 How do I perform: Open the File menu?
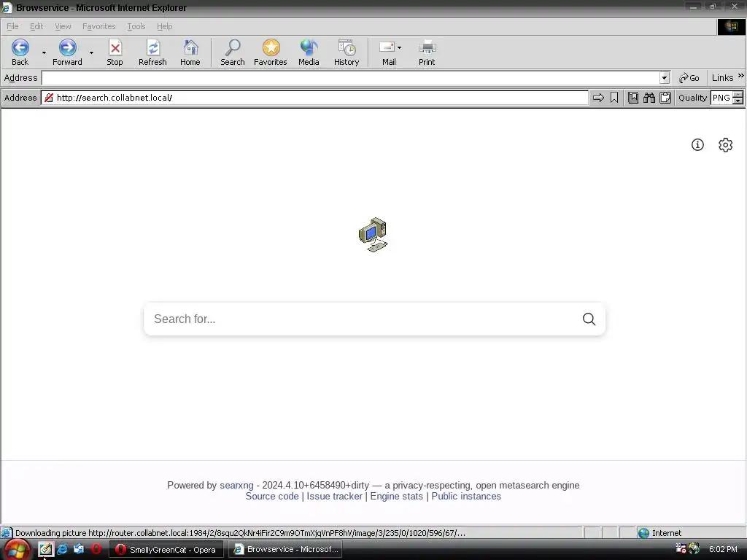point(12,26)
